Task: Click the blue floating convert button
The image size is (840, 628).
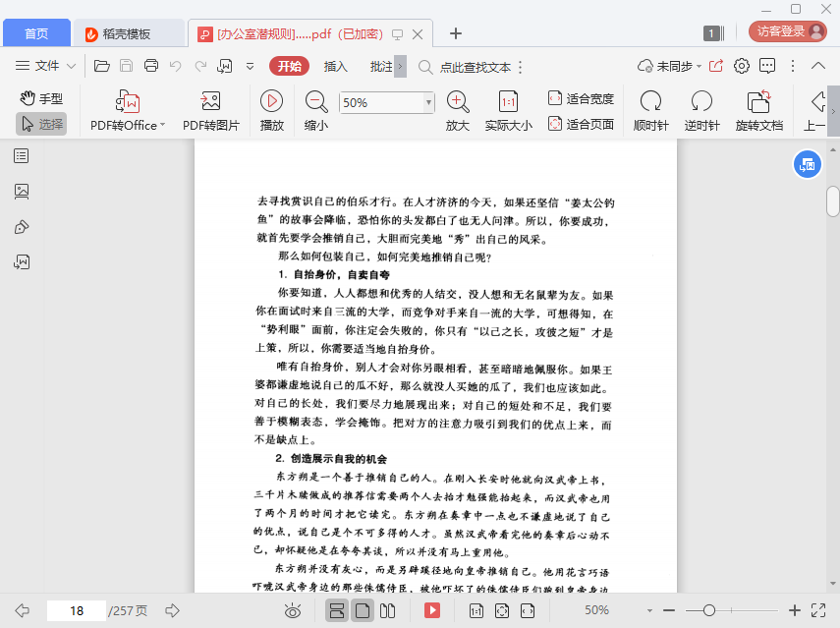Action: [x=807, y=164]
